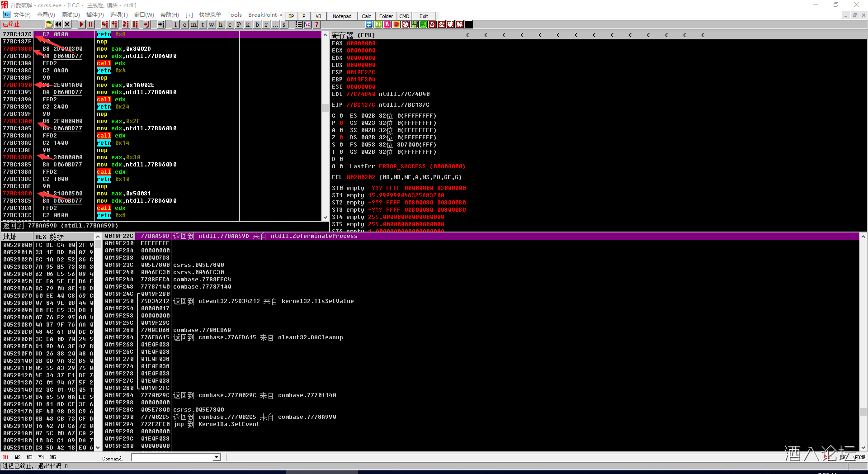Switch to memory dump M2
Screen dimensions: 868x474
18,457
